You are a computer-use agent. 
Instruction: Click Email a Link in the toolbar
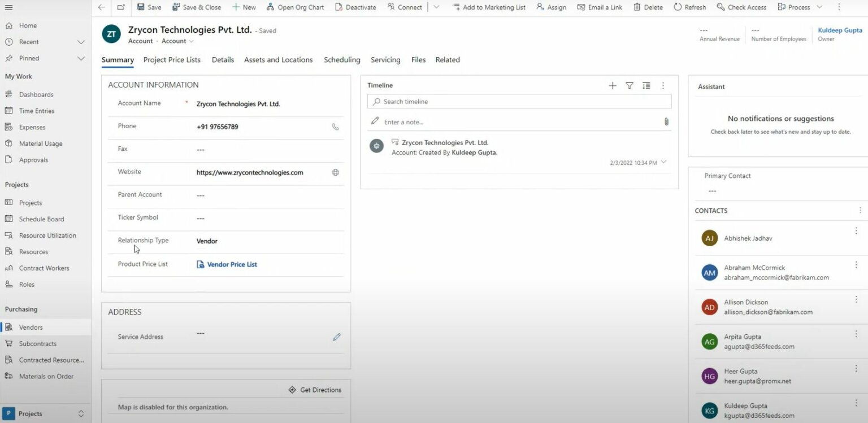click(600, 7)
